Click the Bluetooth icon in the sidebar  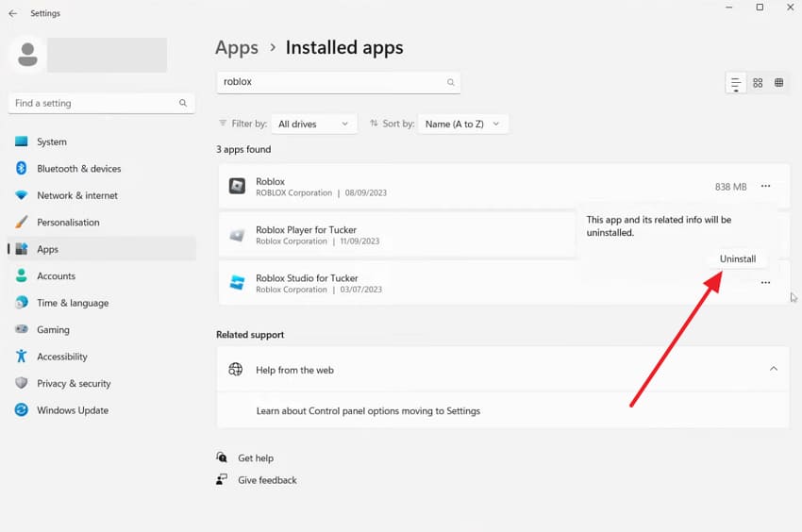pyautogui.click(x=22, y=168)
